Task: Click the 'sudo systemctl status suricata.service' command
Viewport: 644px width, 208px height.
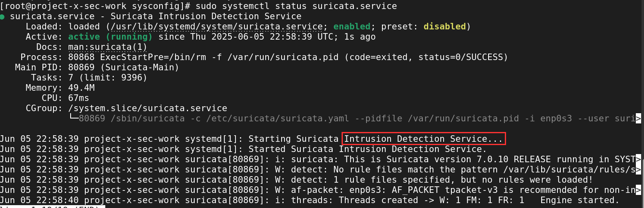Action: [296, 6]
